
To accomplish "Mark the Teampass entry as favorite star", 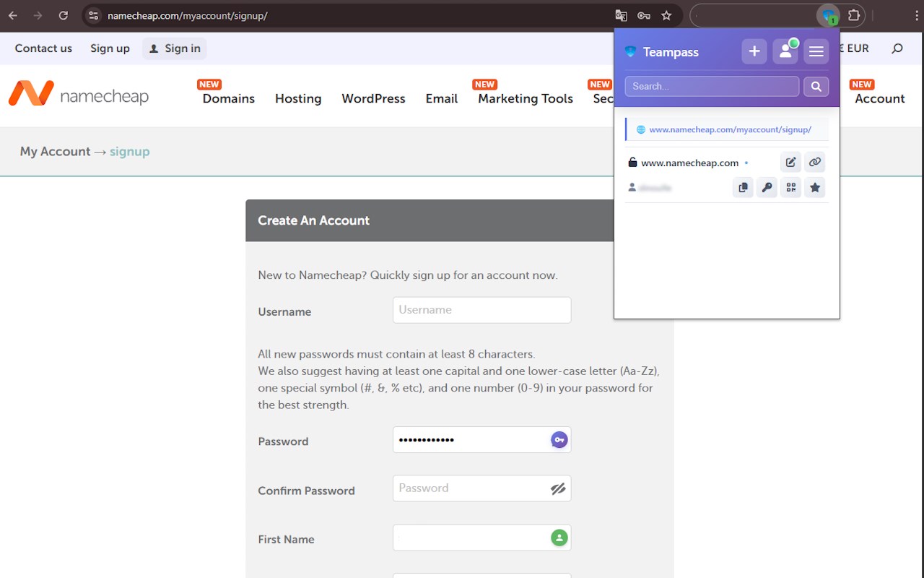I will tap(815, 188).
